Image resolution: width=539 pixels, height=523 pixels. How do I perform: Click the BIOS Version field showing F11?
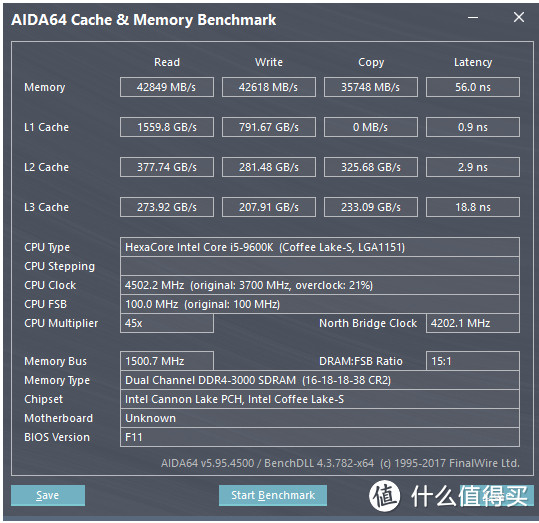[x=320, y=437]
